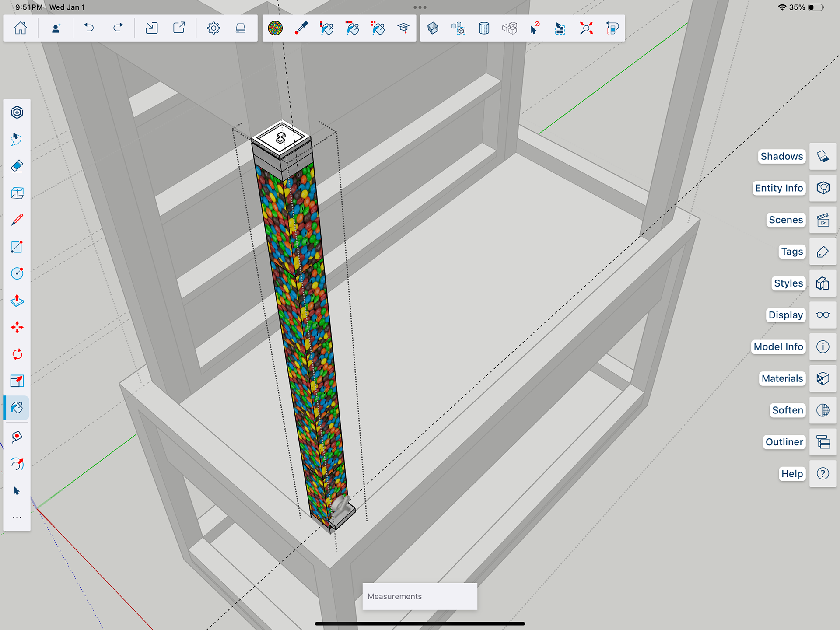The width and height of the screenshot is (840, 630).
Task: Expand the Styles panel
Action: pyautogui.click(x=822, y=283)
